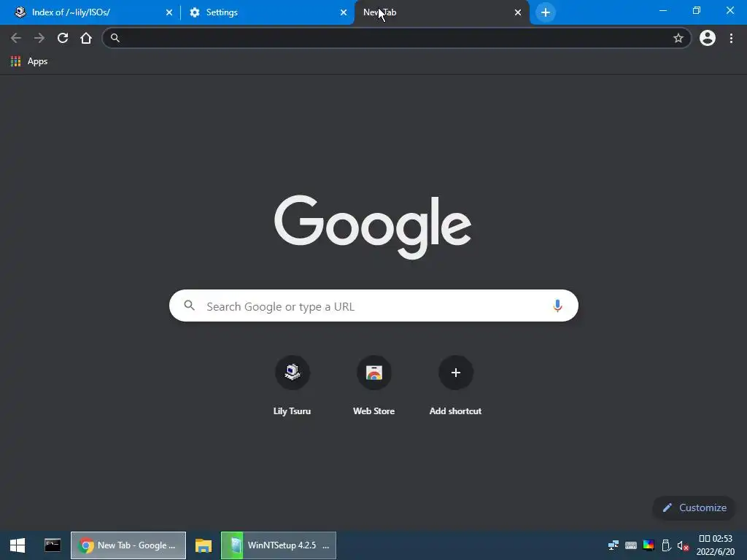Add a new shortcut with the plus tile

pyautogui.click(x=455, y=386)
